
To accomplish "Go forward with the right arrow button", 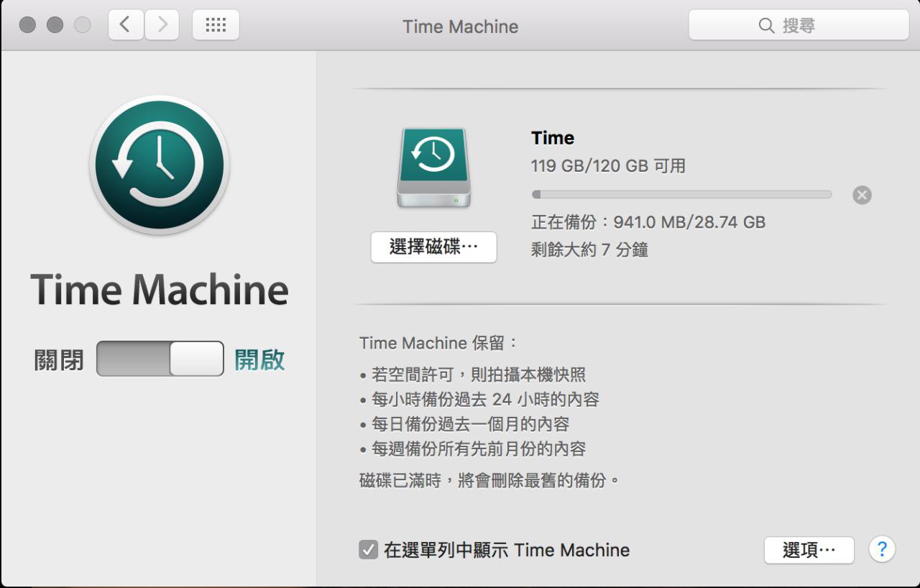I will [162, 25].
